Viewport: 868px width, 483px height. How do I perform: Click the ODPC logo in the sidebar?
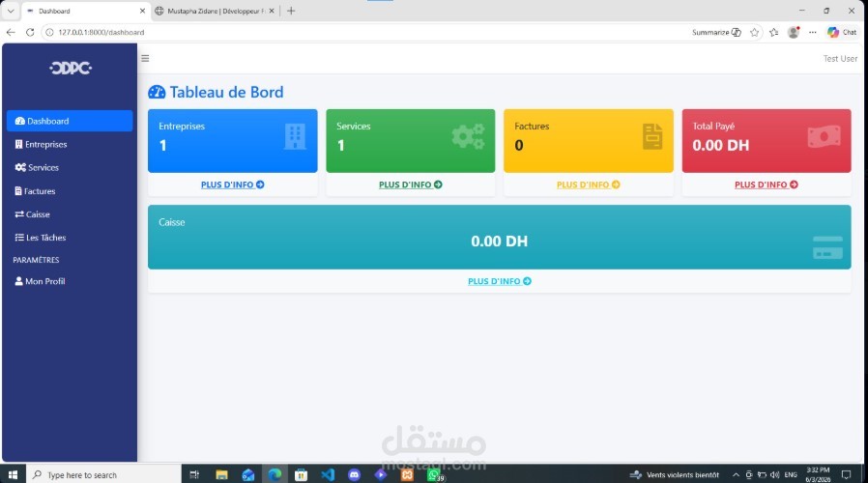tap(71, 68)
